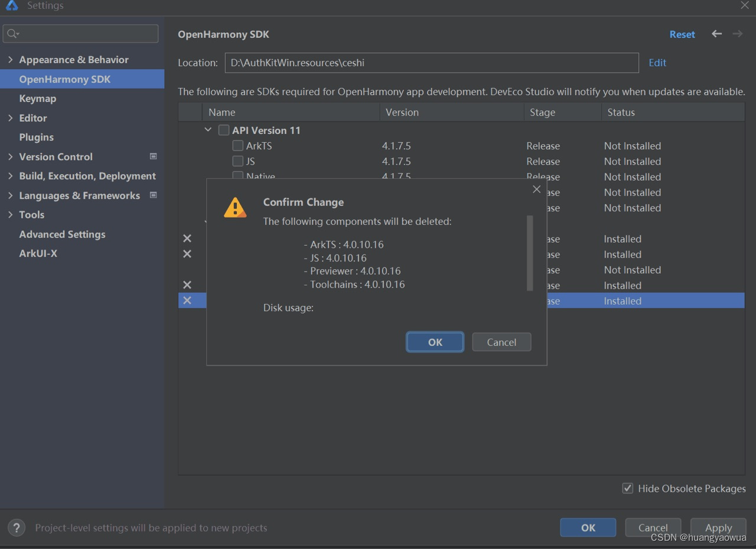Click the settings search field
Image resolution: width=756 pixels, height=549 pixels.
pos(81,34)
